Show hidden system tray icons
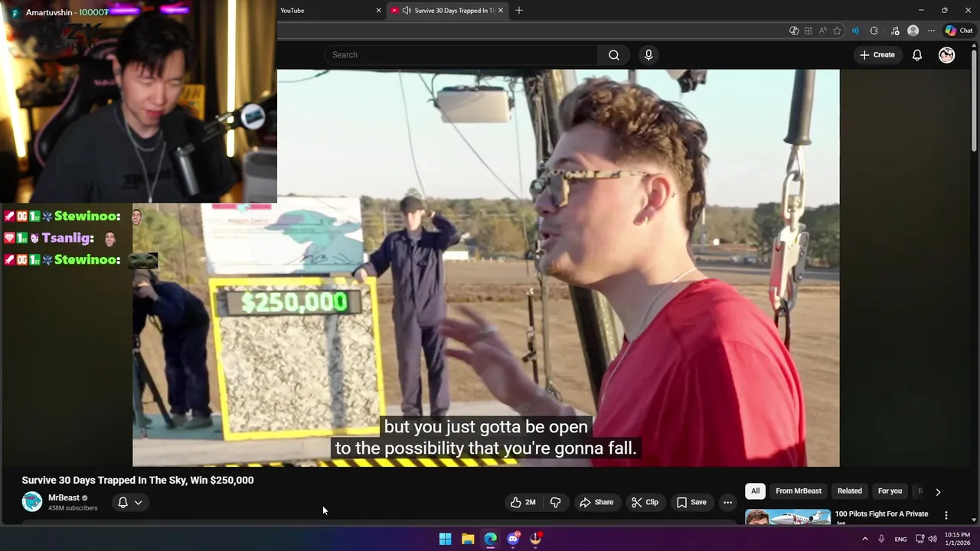This screenshot has height=551, width=980. pos(865,539)
